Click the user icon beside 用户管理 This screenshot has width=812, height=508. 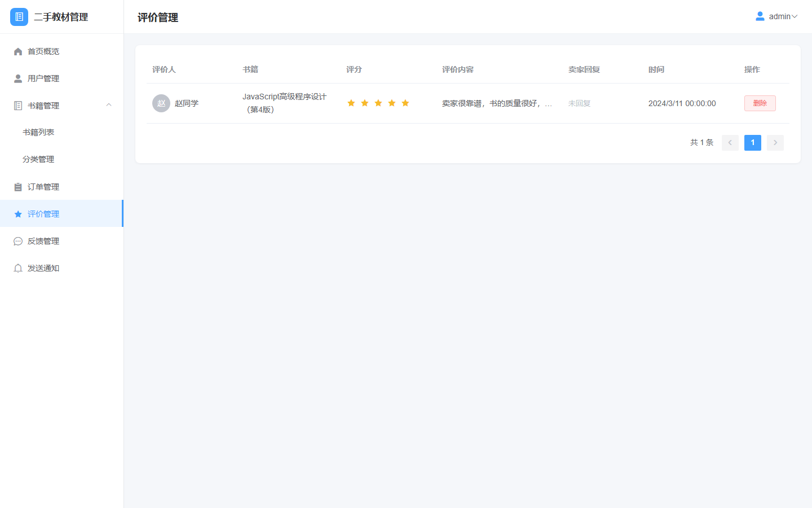click(x=18, y=78)
